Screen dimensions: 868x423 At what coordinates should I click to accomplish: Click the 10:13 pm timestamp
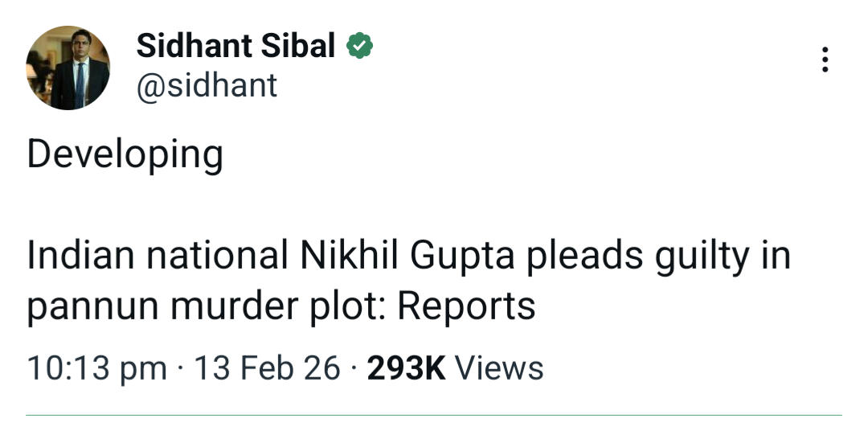[96, 368]
